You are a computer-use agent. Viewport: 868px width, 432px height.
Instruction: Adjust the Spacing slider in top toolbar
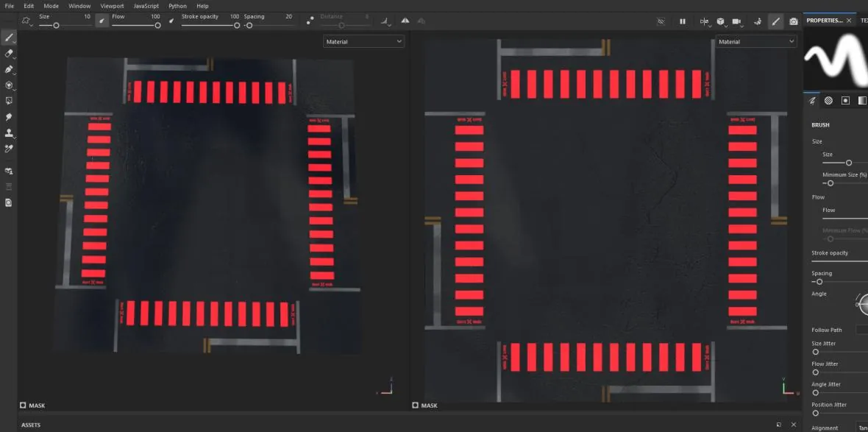point(268,26)
